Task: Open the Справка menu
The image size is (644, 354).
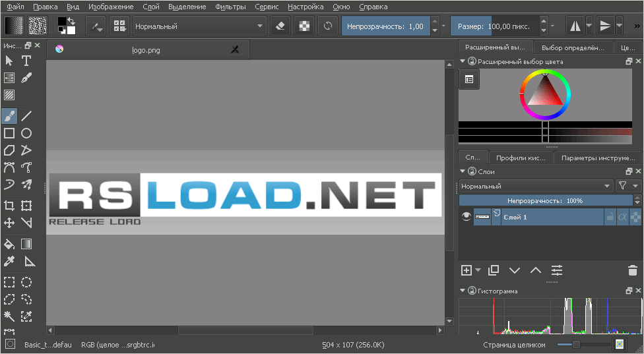Action: [373, 7]
